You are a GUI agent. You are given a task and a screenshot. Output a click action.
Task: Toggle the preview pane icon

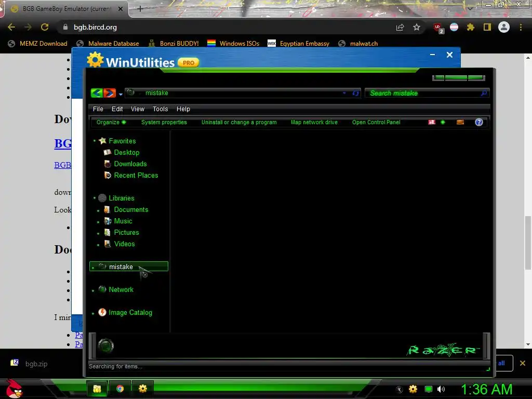460,122
